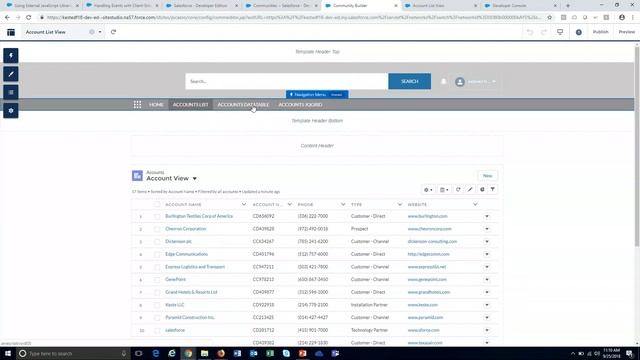
Task: Click the inline edit pencil icon in list view
Action: 470,189
